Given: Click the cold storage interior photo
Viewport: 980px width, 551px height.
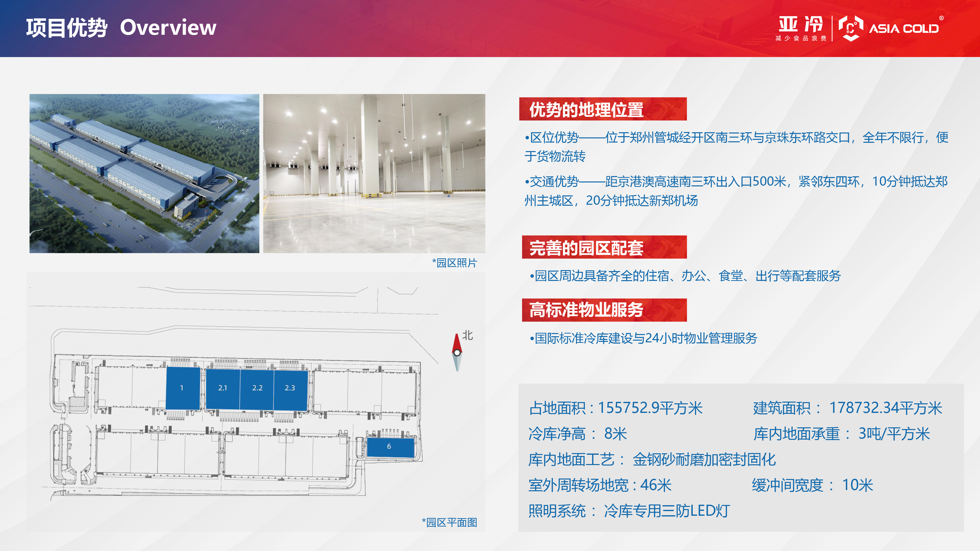Looking at the screenshot, I should 374,173.
